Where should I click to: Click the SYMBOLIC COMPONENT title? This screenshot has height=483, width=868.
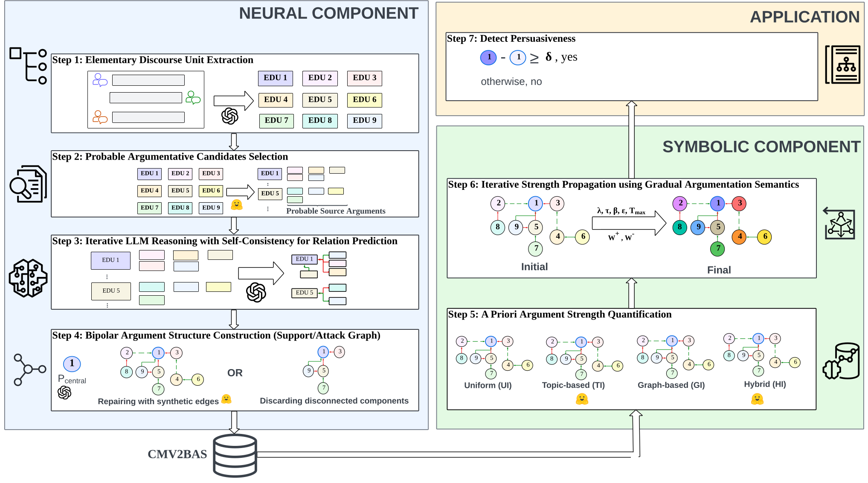pyautogui.click(x=761, y=147)
